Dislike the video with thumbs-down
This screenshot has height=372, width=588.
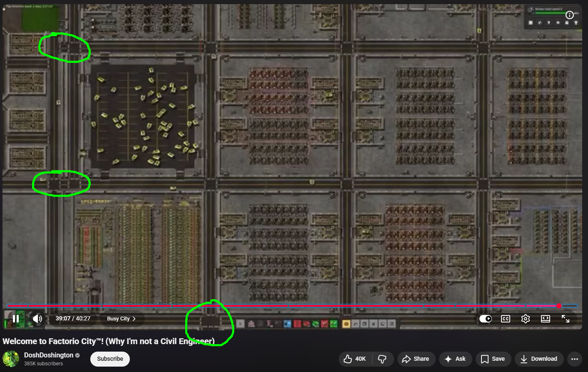[x=382, y=359]
